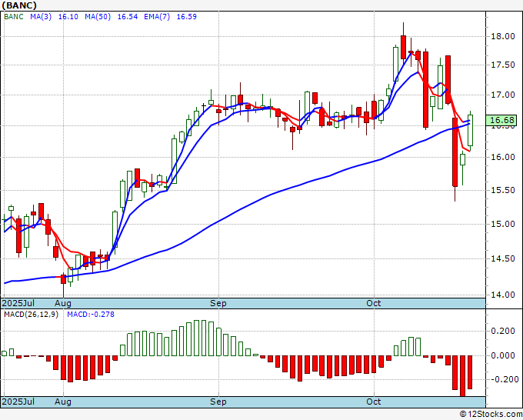The width and height of the screenshot is (523, 420).
Task: Click the Aug label on price timeline
Action: (x=63, y=303)
